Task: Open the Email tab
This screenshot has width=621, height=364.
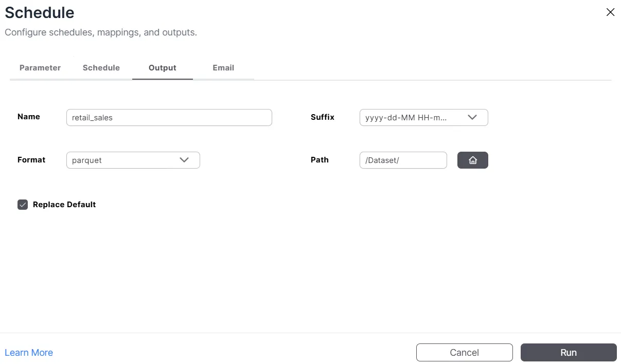Action: (x=223, y=68)
